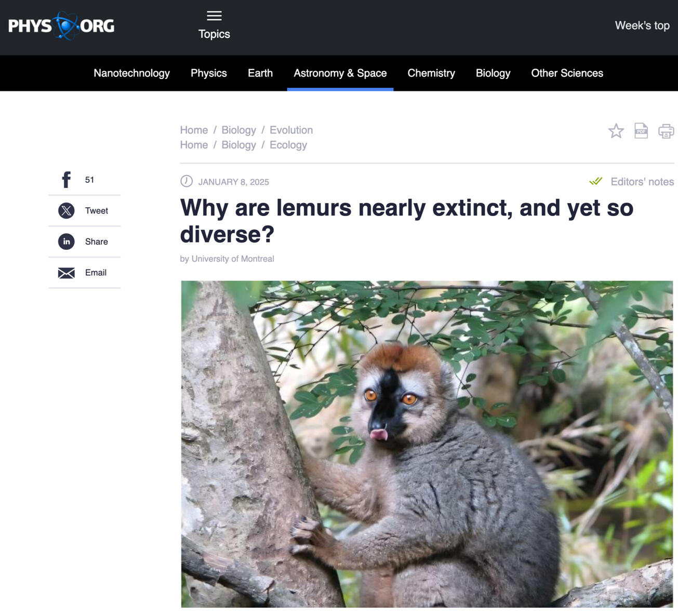The height and width of the screenshot is (616, 678).
Task: Click the Chemistry navigation item
Action: (x=431, y=73)
